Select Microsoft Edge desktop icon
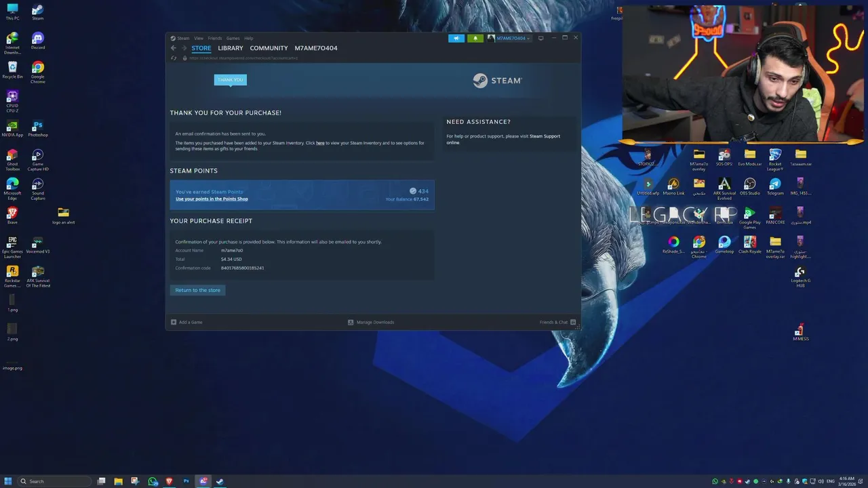The image size is (868, 488). coord(12,188)
